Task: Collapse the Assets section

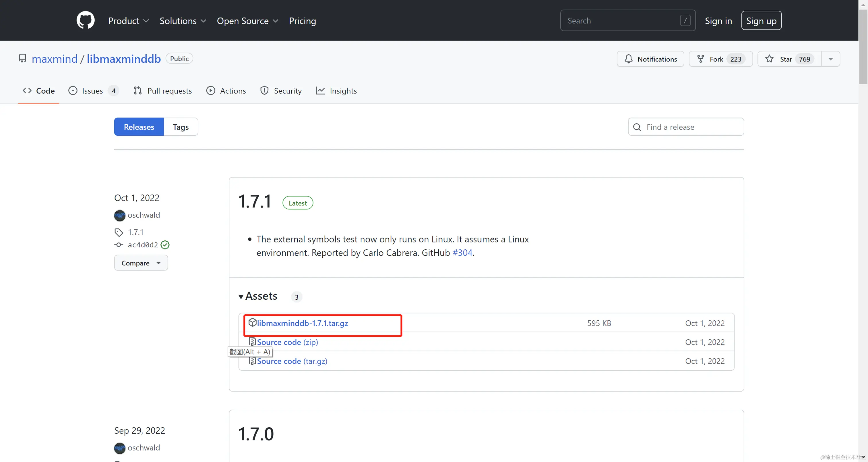Action: (x=242, y=297)
